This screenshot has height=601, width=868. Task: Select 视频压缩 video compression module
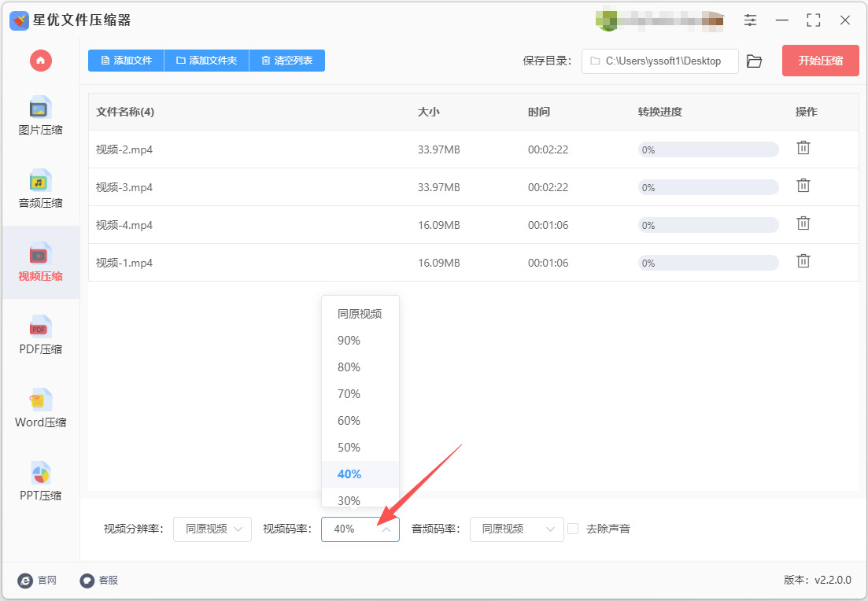coord(40,262)
